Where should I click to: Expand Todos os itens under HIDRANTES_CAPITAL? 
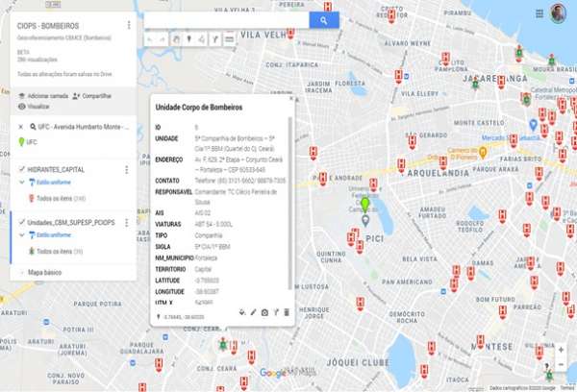pyautogui.click(x=54, y=199)
